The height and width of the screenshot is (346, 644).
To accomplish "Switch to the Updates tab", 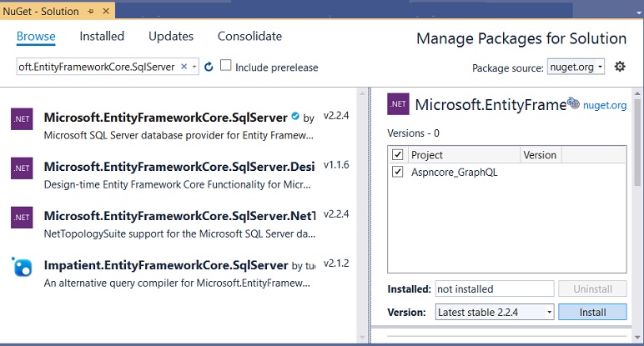I will point(171,37).
